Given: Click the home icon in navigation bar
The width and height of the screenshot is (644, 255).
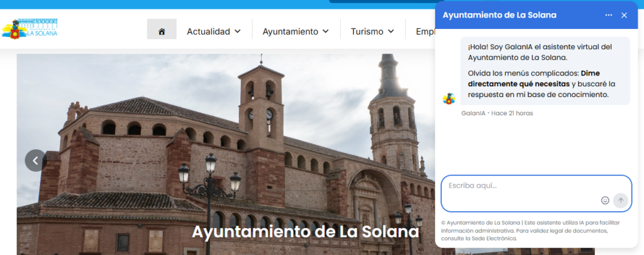Looking at the screenshot, I should coord(162,31).
